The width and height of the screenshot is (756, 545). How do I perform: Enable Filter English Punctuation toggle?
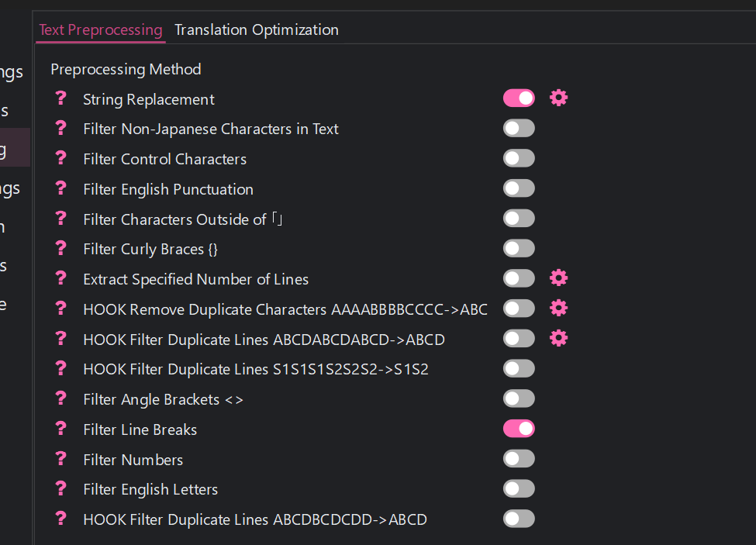pos(519,188)
